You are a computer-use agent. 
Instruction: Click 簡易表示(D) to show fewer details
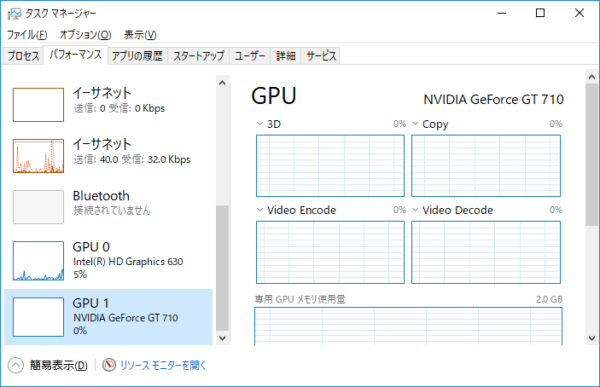[x=59, y=365]
